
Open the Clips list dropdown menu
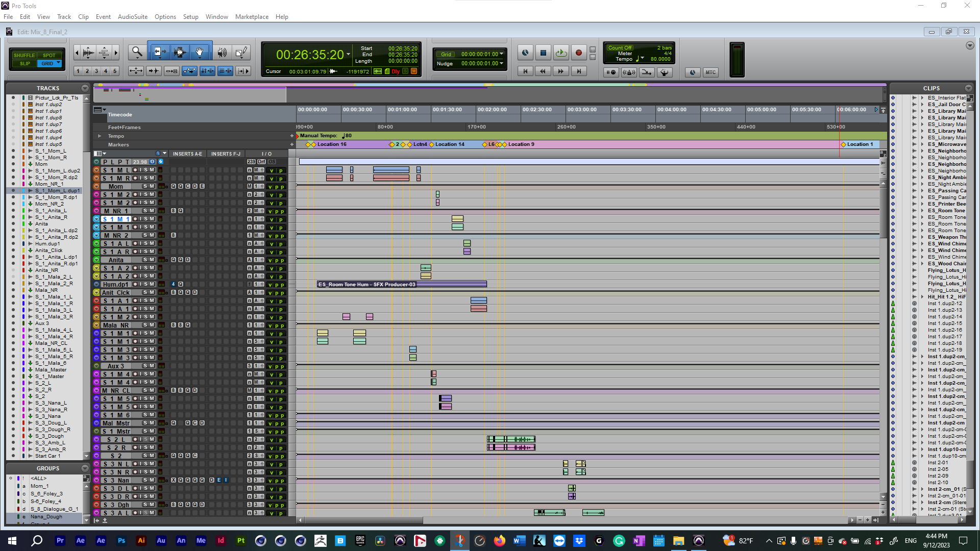point(968,88)
